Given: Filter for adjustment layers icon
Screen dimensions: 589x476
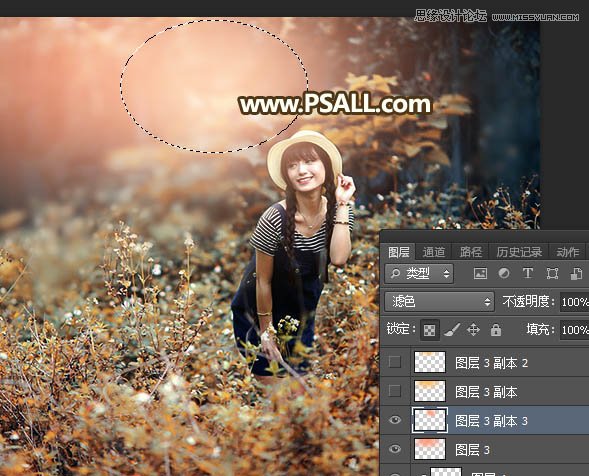Looking at the screenshot, I should point(504,274).
